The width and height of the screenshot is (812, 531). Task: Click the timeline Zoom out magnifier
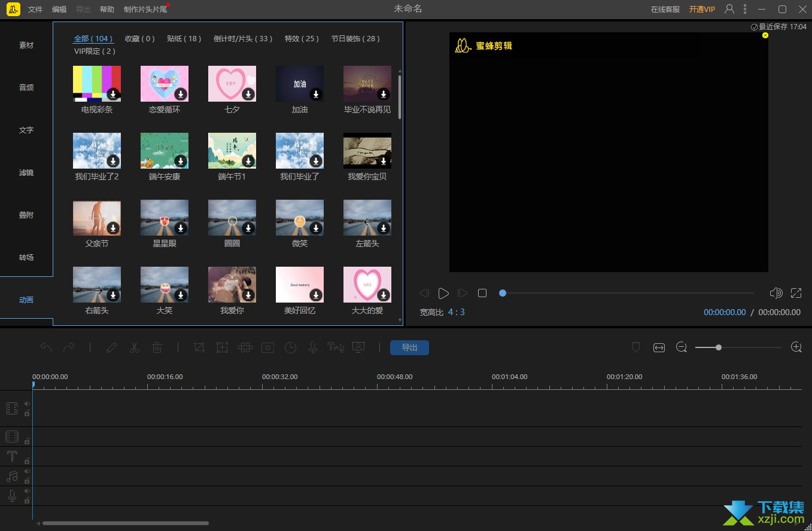682,347
